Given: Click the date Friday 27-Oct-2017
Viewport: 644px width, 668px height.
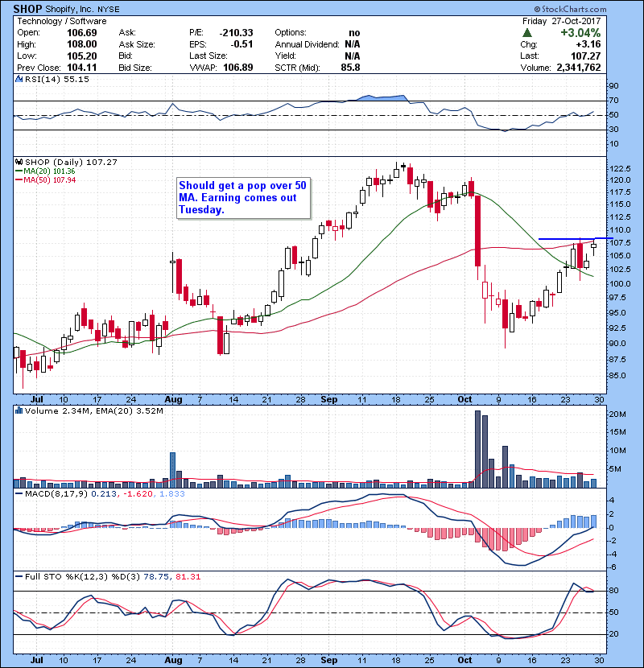Looking at the screenshot, I should pyautogui.click(x=562, y=21).
